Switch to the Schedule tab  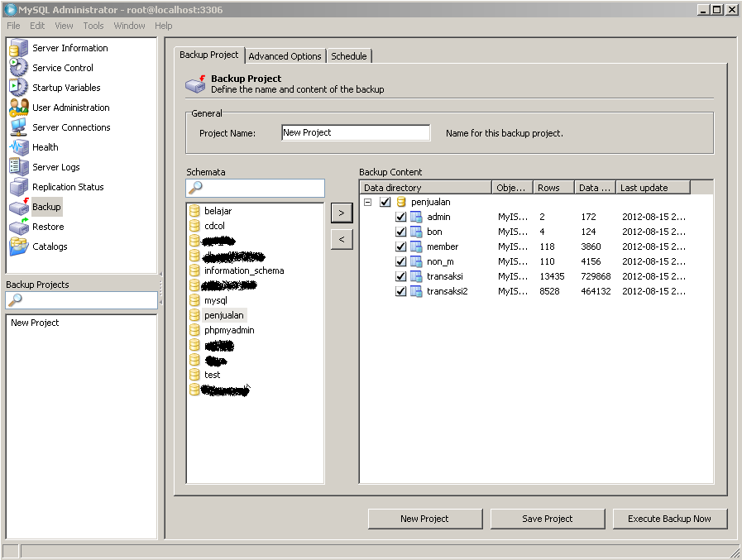(349, 56)
